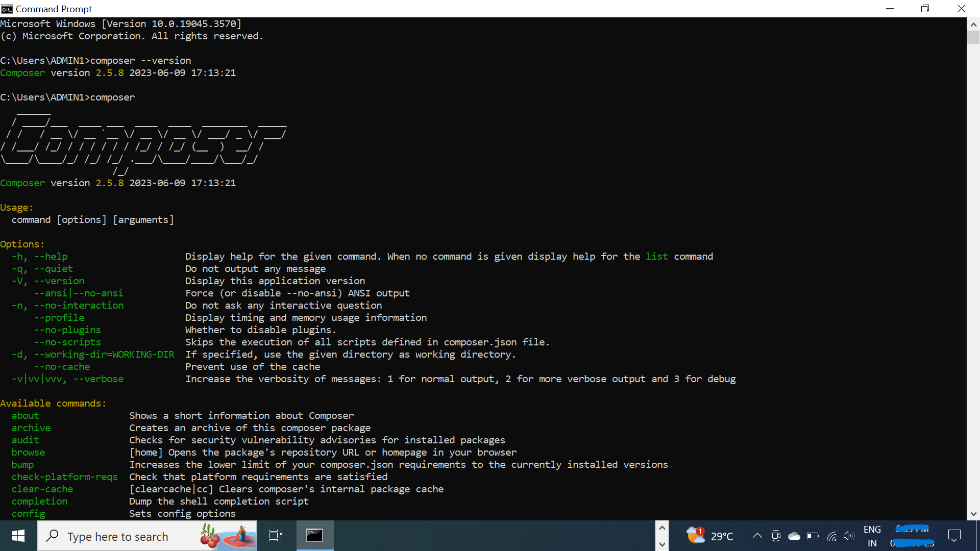Click the ENG IN language indicator
Image resolution: width=980 pixels, height=551 pixels.
[872, 536]
